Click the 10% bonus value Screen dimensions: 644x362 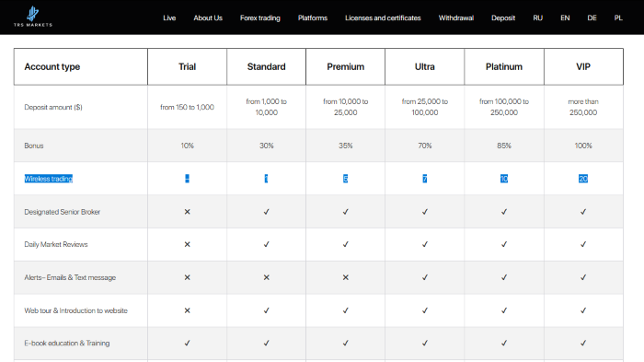pyautogui.click(x=188, y=146)
